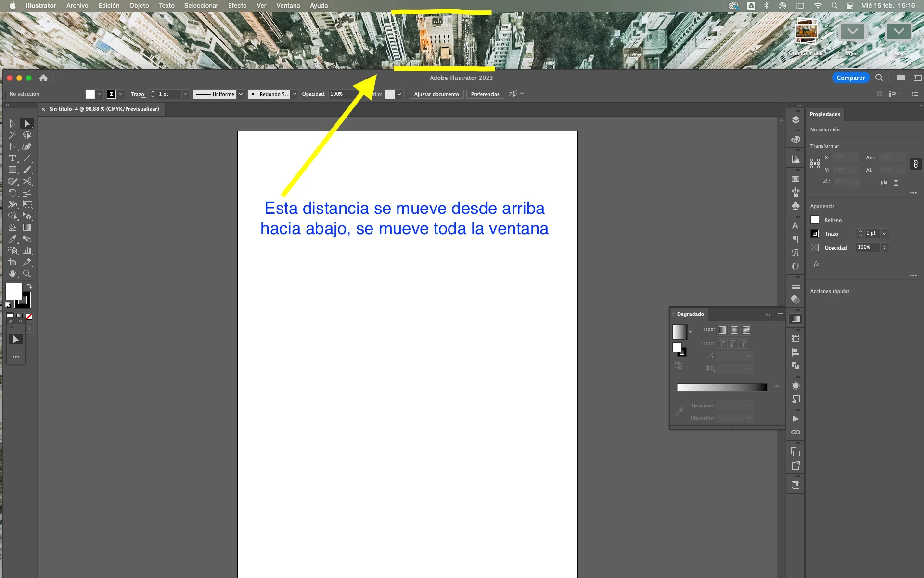Open the Trazo weight dropdown in control bar
This screenshot has height=578, width=924.
[x=185, y=94]
